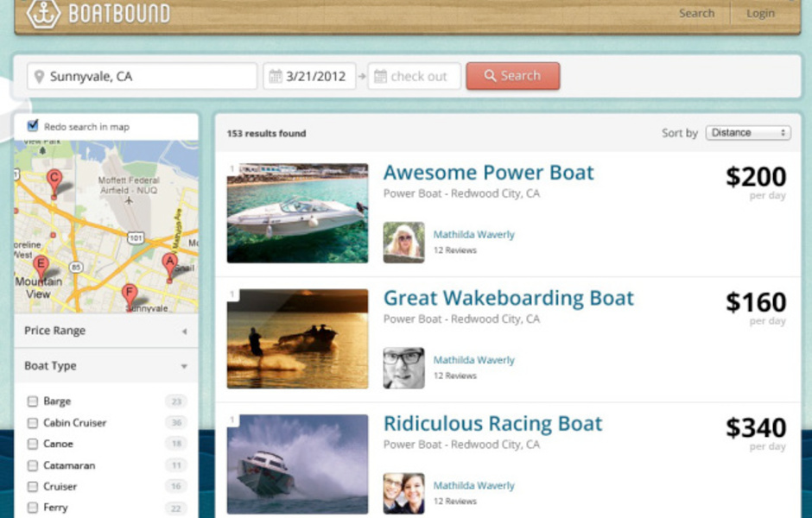The width and height of the screenshot is (812, 518).
Task: Click the Catamaran count badge 11
Action: (x=176, y=465)
